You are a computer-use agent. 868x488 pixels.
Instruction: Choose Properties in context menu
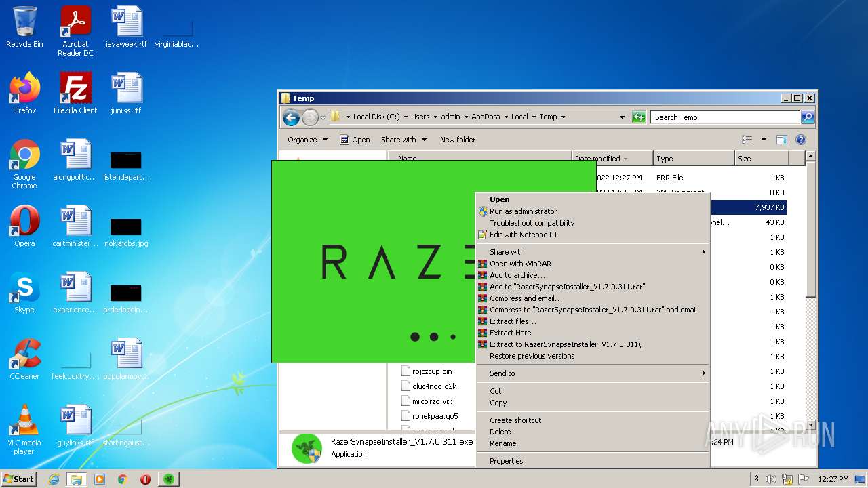pos(593,461)
